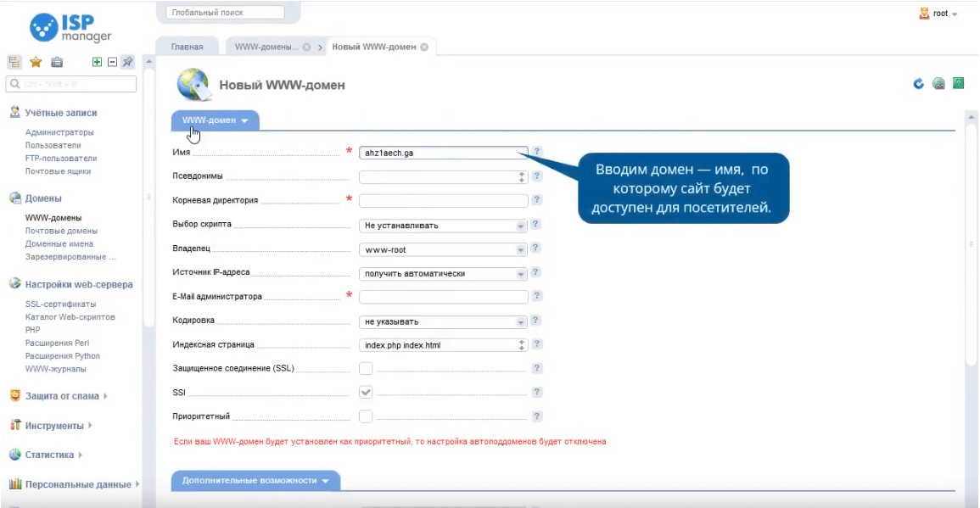Expand Дополнительные возможности section

(x=255, y=481)
